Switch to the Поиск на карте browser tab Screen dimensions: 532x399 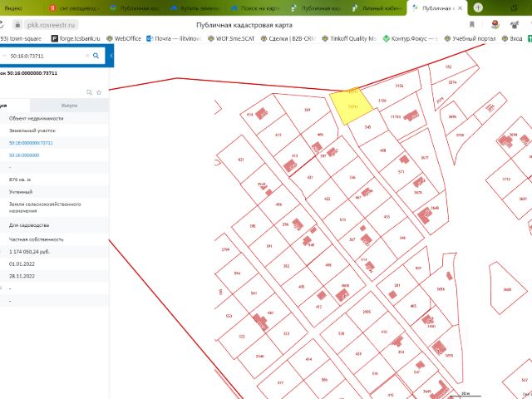tap(256, 7)
